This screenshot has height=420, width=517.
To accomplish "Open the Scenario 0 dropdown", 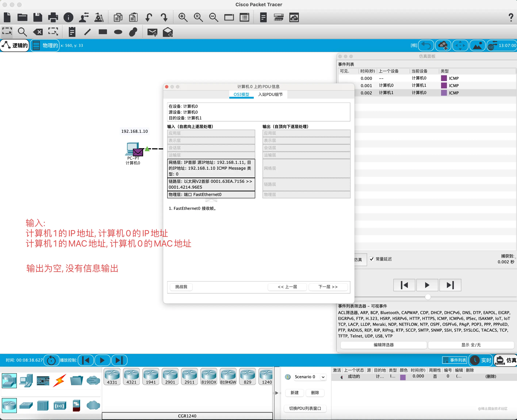I will click(x=310, y=377).
